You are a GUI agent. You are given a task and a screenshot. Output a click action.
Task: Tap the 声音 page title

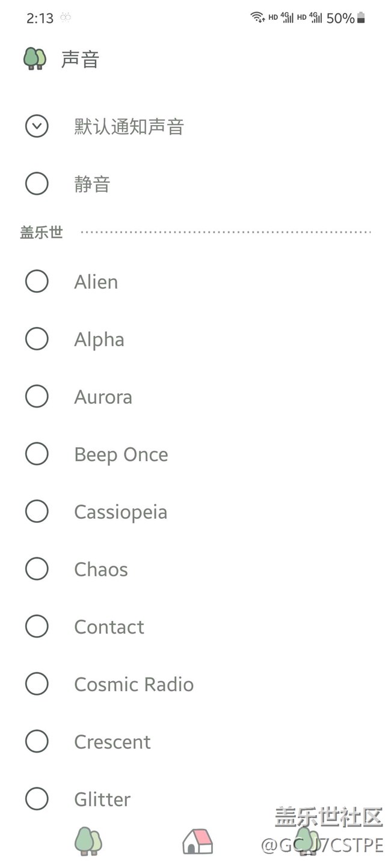click(x=80, y=59)
